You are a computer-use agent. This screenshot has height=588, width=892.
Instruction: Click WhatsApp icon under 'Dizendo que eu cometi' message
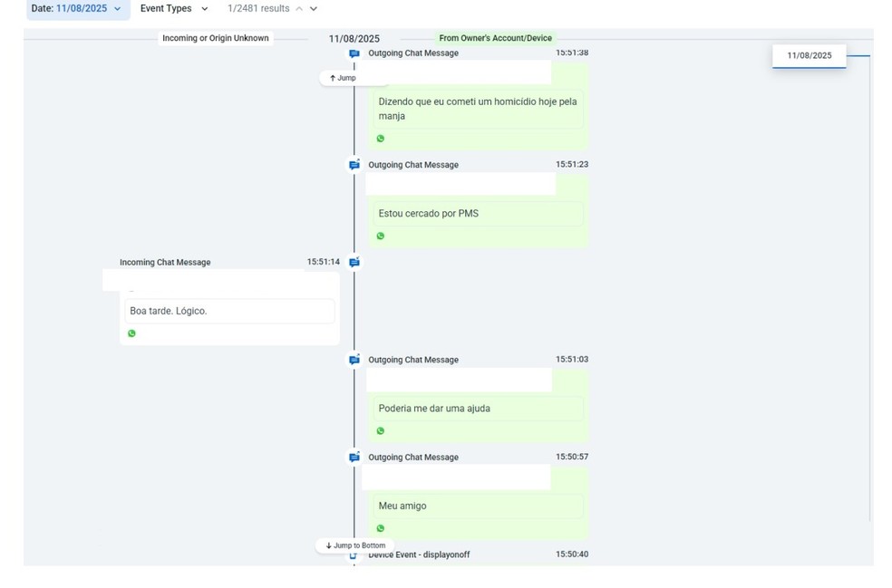pyautogui.click(x=381, y=139)
